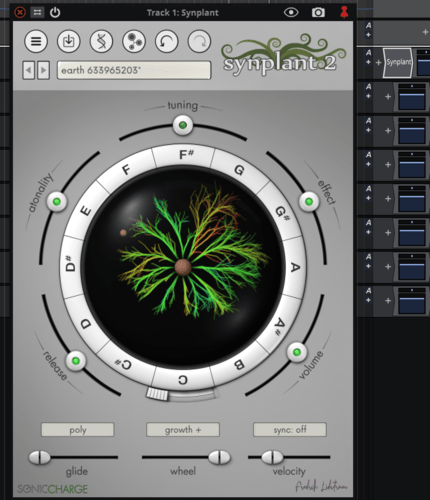Click the Sonic Charge logo
430x500 pixels.
(53, 489)
